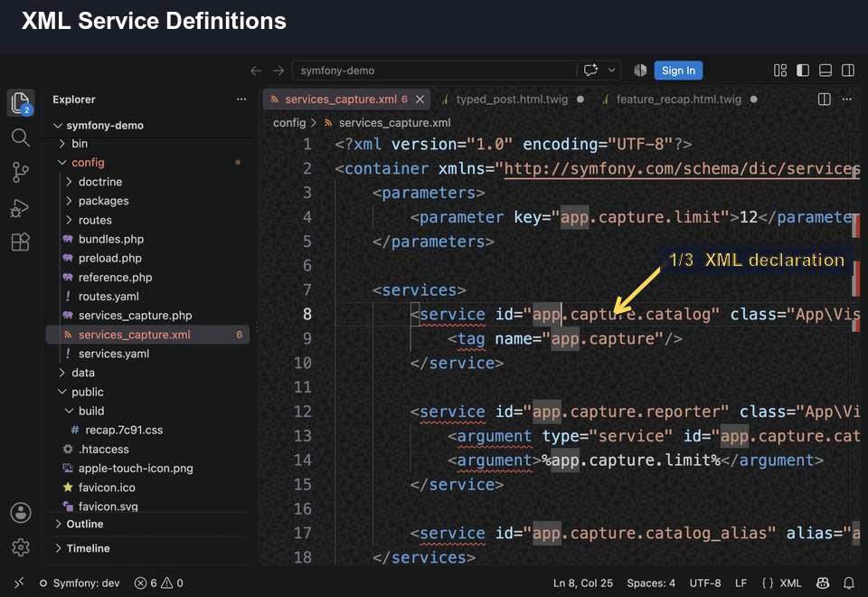Image resolution: width=868 pixels, height=597 pixels.
Task: Open the chat dropdown chevron
Action: coord(612,71)
